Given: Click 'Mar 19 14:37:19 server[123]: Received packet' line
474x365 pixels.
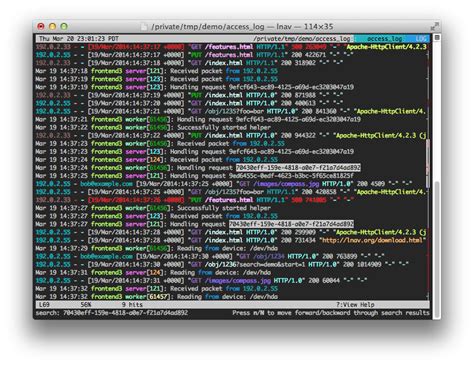Looking at the screenshot, I should tap(156, 79).
